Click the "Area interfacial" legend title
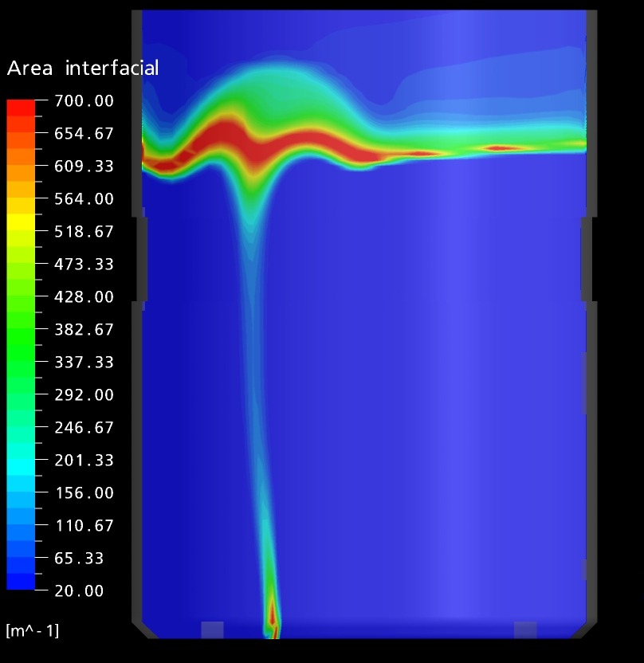This screenshot has width=644, height=663. coord(83,69)
